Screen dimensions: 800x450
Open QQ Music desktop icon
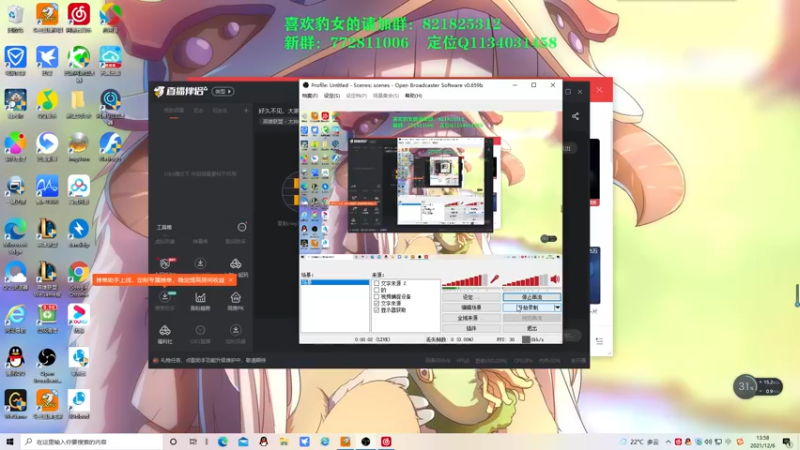coord(47,104)
